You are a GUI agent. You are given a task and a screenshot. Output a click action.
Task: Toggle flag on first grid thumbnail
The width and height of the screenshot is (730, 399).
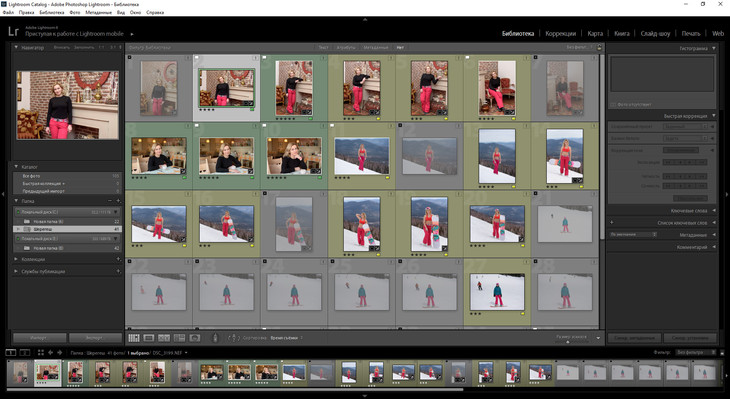tap(129, 58)
